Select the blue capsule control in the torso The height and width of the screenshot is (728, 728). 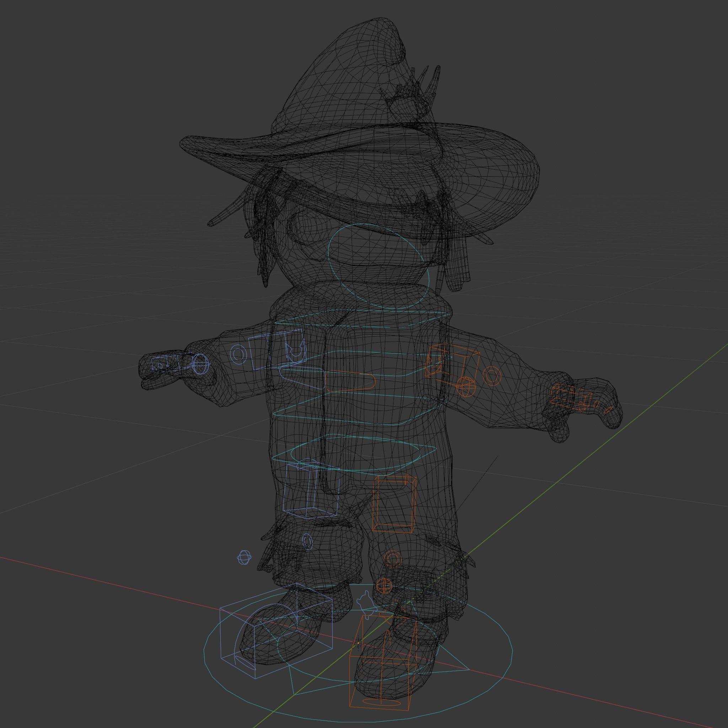point(302,378)
